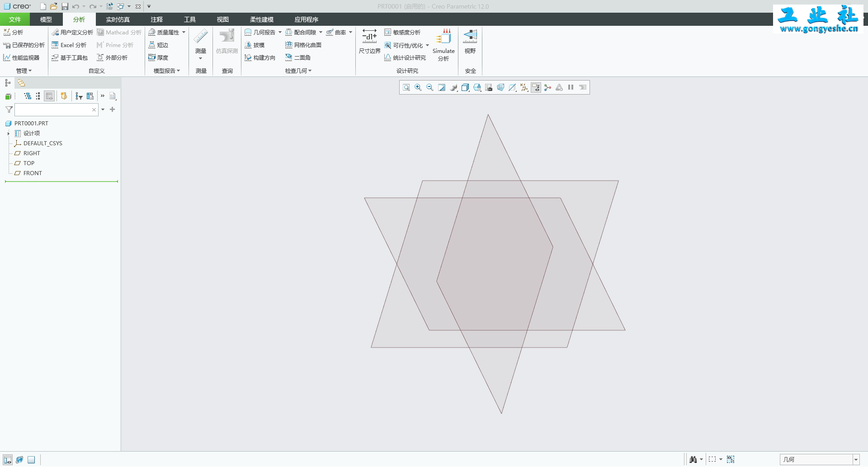Screen dimensions: 868x467
Task: Switch to the Layer Tree folders tab
Action: point(21,83)
